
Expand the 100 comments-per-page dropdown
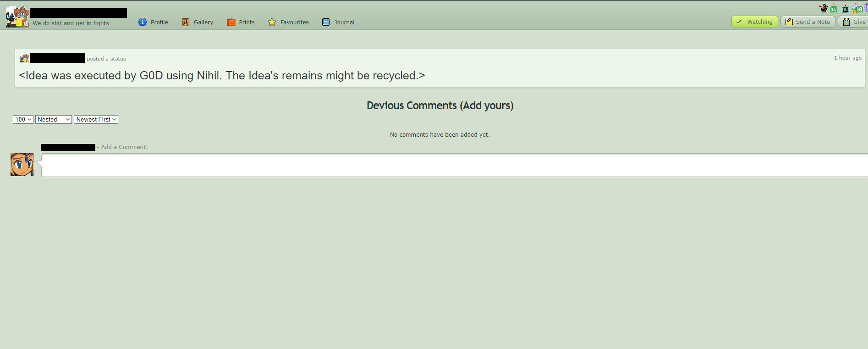pos(23,119)
